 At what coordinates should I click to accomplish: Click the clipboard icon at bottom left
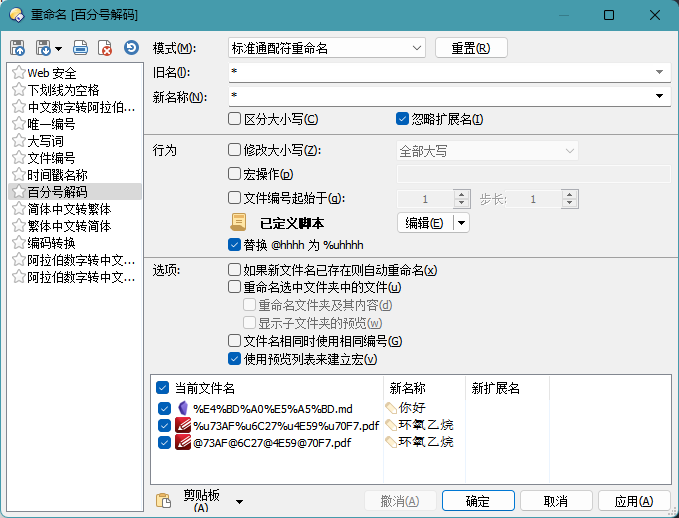[x=164, y=501]
